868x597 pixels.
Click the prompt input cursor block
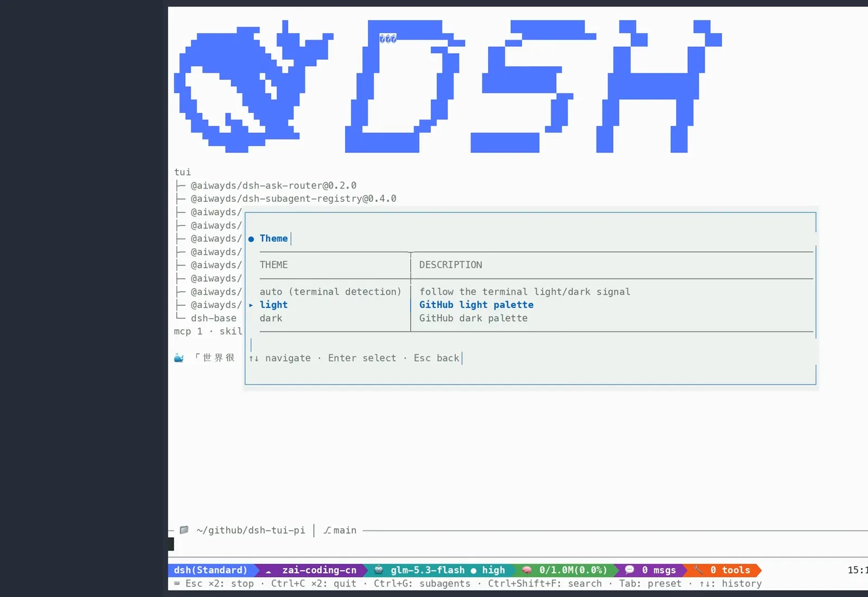pos(171,544)
